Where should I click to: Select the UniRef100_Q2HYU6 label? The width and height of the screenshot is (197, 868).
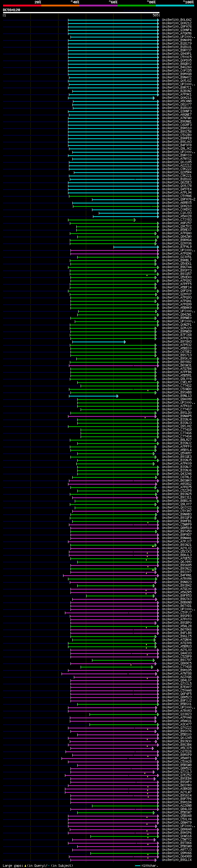tap(177, 244)
